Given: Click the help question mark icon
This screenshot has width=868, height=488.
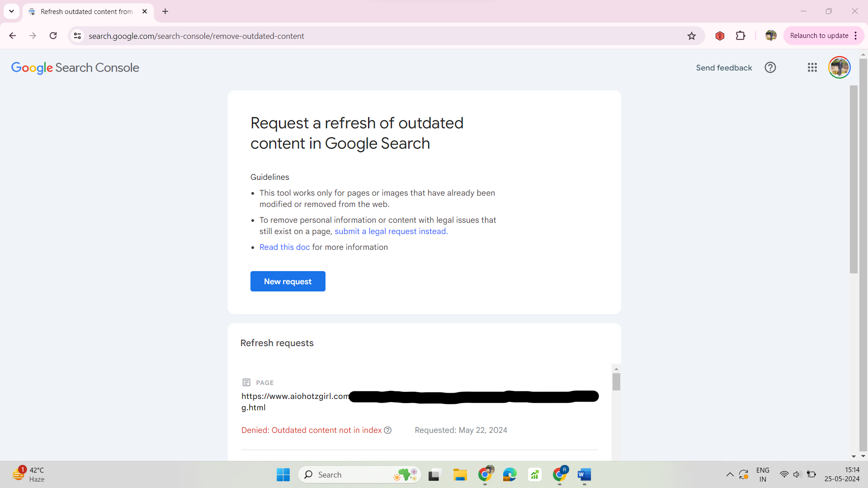Looking at the screenshot, I should tap(770, 68).
